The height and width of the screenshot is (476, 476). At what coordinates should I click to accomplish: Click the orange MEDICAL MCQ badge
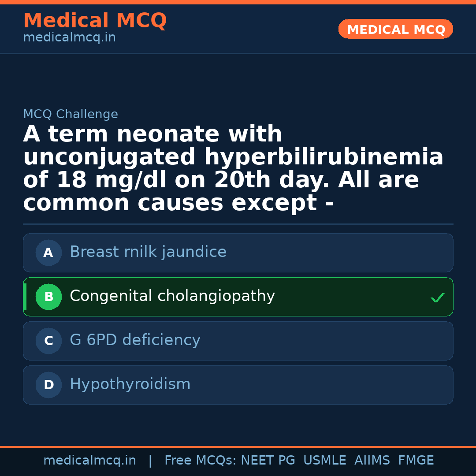coord(395,30)
